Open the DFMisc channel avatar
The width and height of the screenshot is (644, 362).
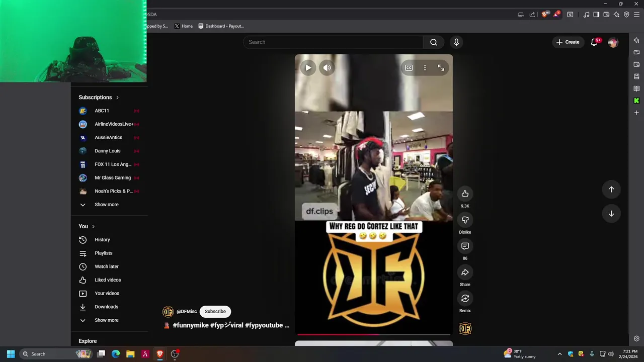click(168, 312)
